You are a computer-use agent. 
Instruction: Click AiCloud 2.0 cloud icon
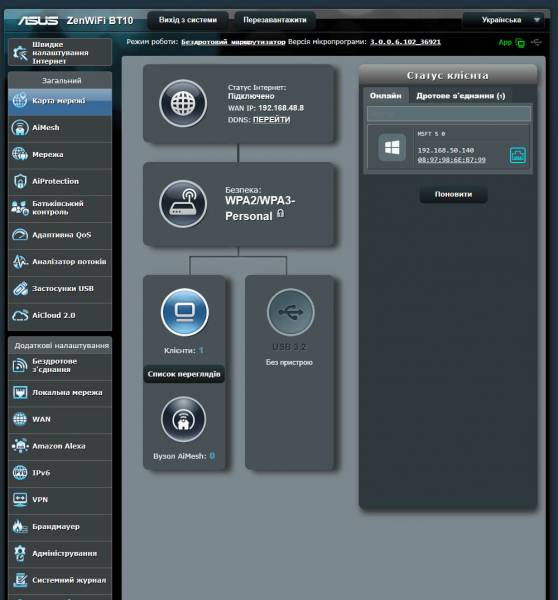pos(20,315)
